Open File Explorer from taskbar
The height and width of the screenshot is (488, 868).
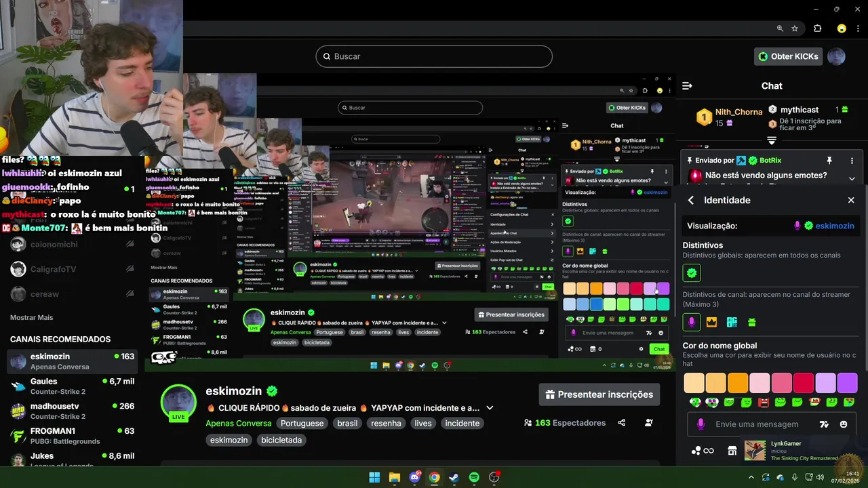point(395,477)
